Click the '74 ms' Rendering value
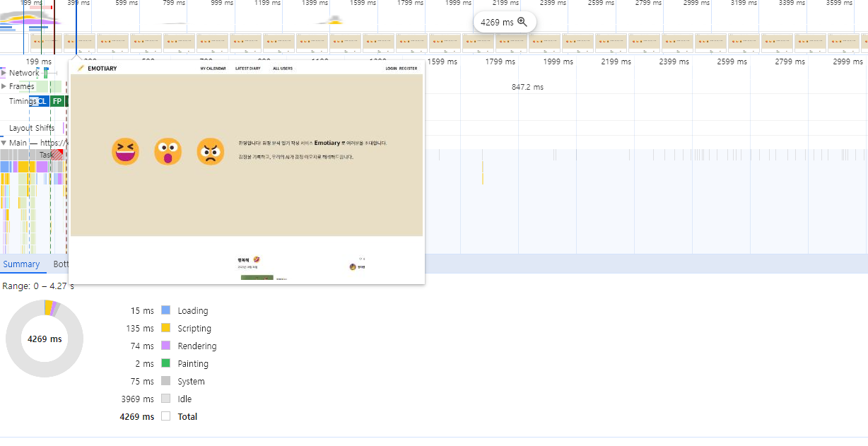 point(142,346)
